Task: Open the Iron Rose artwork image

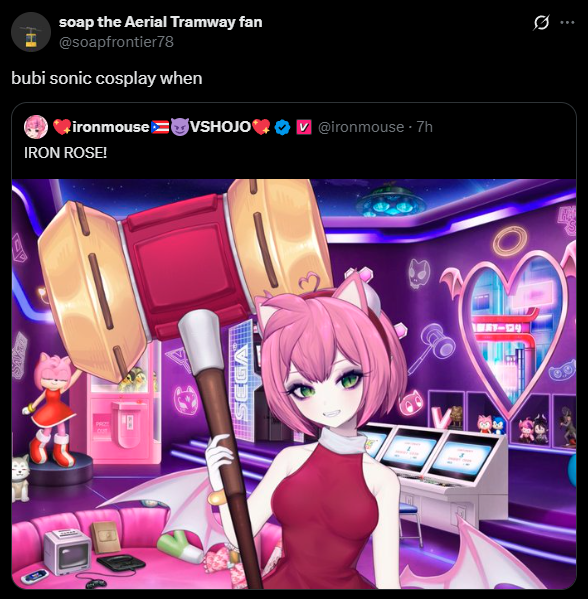Action: coord(294,384)
